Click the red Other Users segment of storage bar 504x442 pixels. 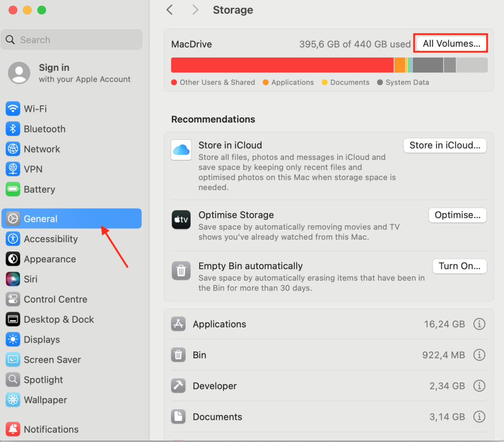282,65
